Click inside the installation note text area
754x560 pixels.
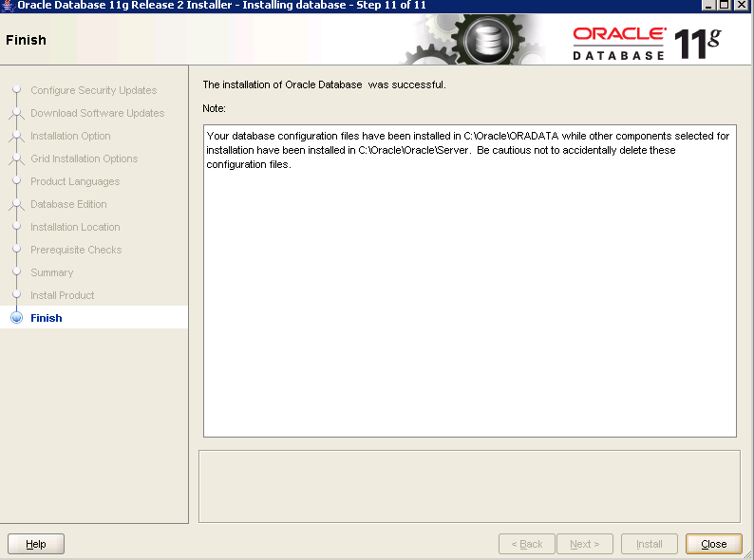(x=470, y=281)
